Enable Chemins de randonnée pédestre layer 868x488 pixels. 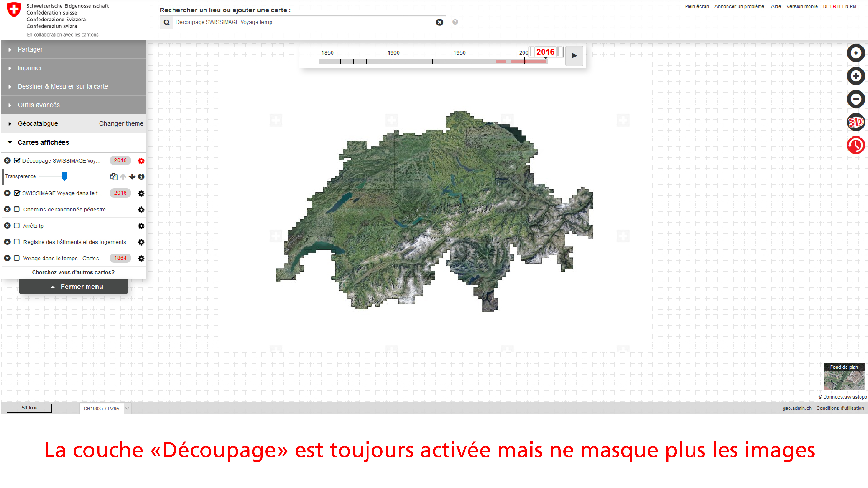pos(16,210)
